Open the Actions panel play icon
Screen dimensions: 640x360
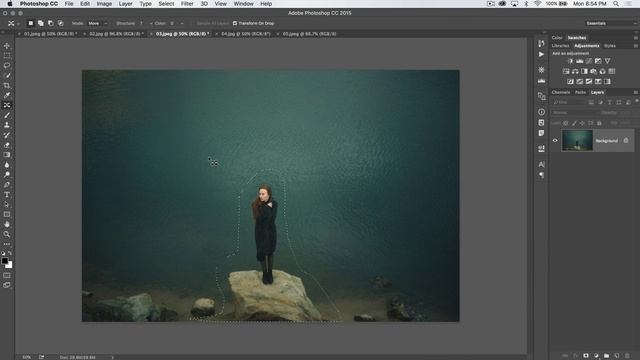click(542, 54)
